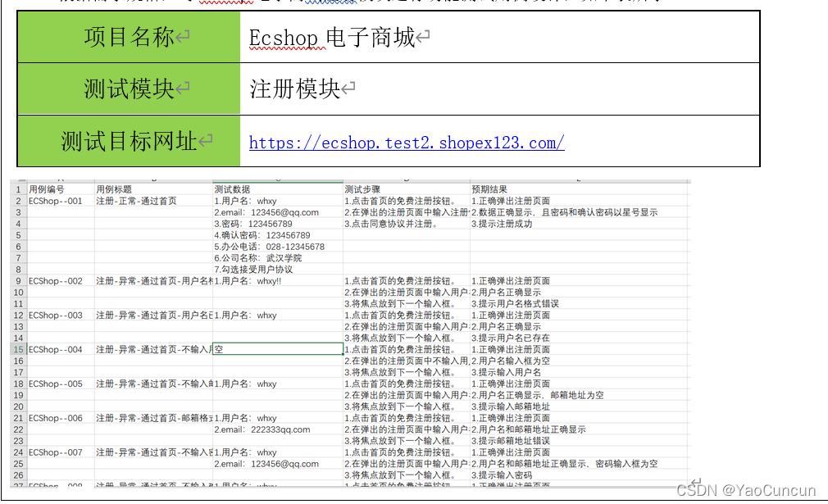Select the 4.确认密码: 123456789 cell
Image resolution: width=828 pixels, height=504 pixels.
click(x=278, y=235)
